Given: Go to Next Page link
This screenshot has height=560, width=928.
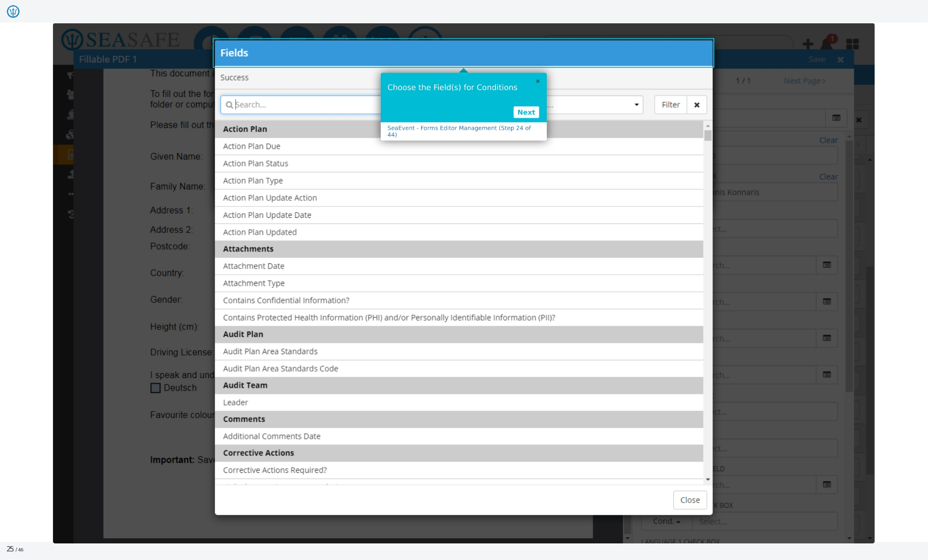Looking at the screenshot, I should tap(805, 81).
